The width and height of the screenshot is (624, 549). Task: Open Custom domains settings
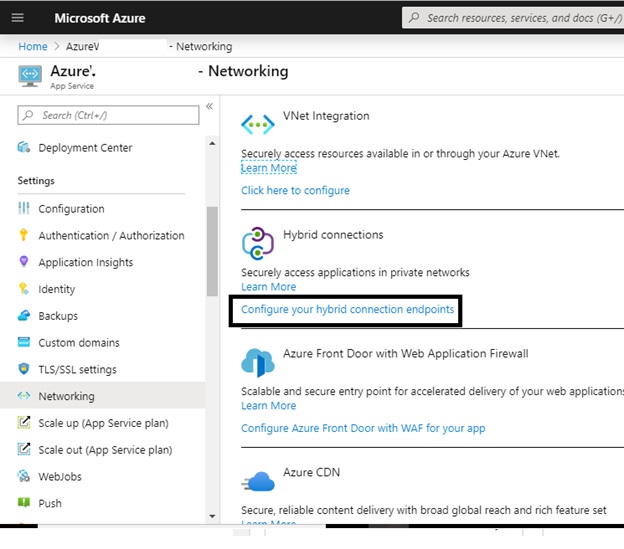tap(79, 343)
